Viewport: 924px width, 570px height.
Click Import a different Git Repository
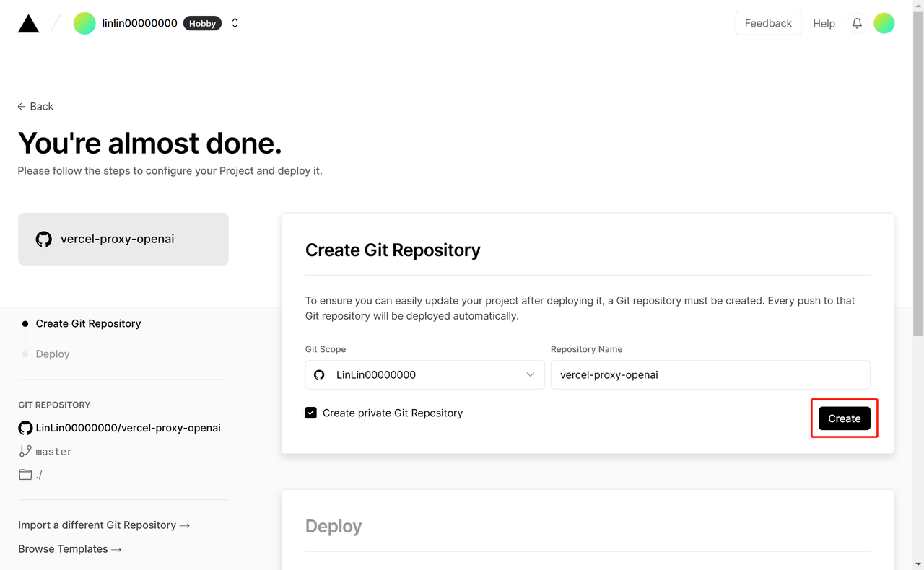coord(104,525)
